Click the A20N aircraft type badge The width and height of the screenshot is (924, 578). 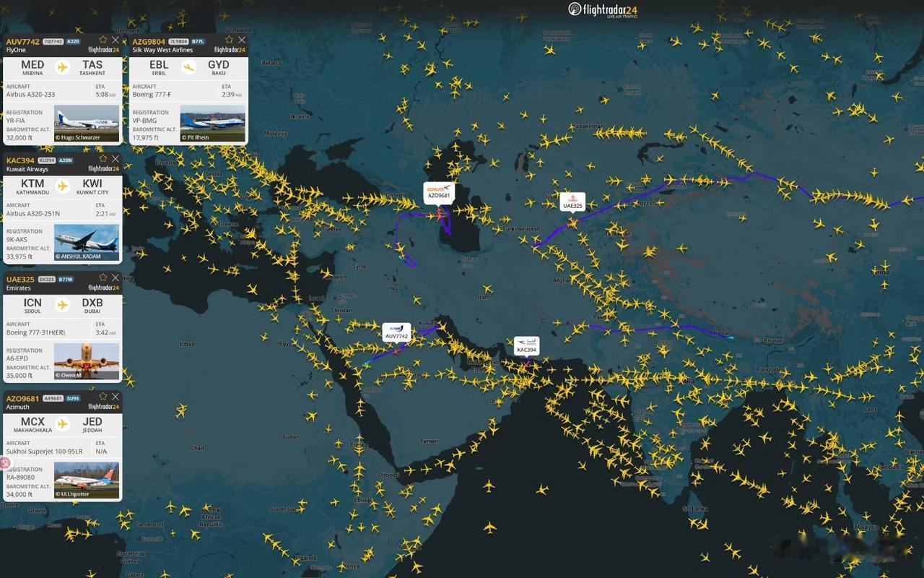pyautogui.click(x=66, y=160)
